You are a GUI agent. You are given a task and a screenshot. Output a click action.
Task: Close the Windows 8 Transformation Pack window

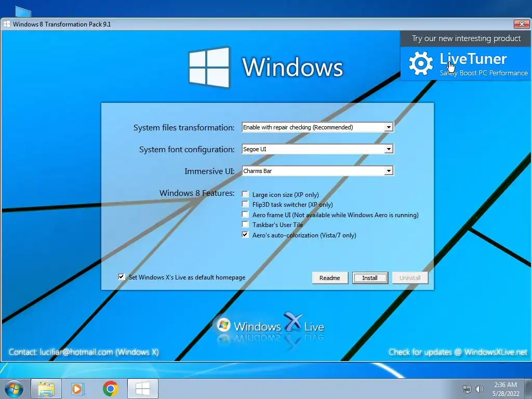522,24
